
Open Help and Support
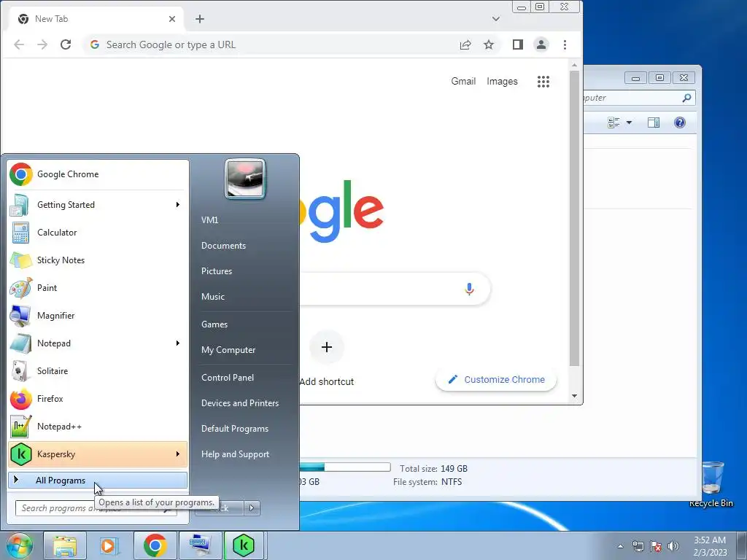(x=236, y=454)
